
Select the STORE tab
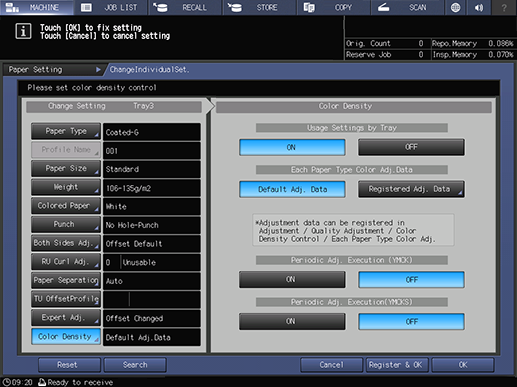click(259, 7)
